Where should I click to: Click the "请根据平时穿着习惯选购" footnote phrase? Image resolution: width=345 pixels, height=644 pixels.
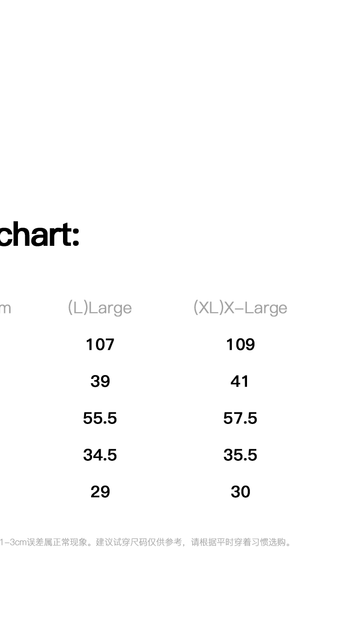[238, 542]
